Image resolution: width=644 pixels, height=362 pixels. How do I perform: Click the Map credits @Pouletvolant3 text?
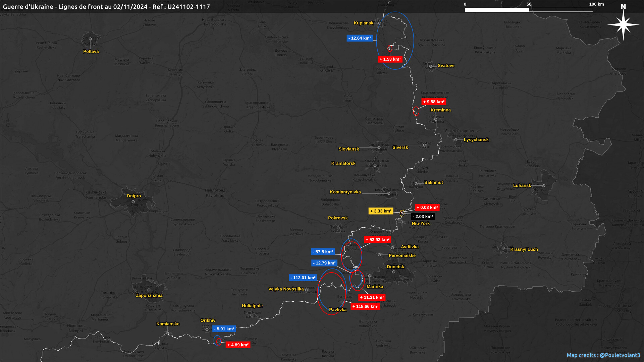[603, 355]
